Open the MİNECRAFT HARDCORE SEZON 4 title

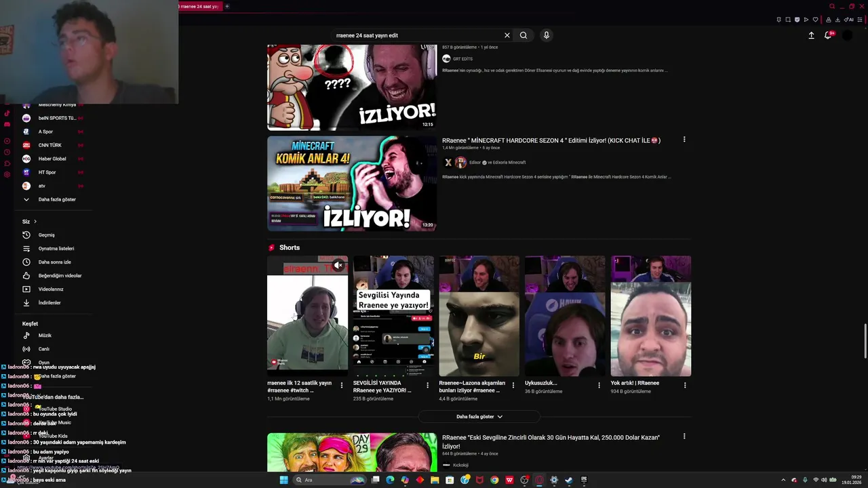[x=551, y=140]
